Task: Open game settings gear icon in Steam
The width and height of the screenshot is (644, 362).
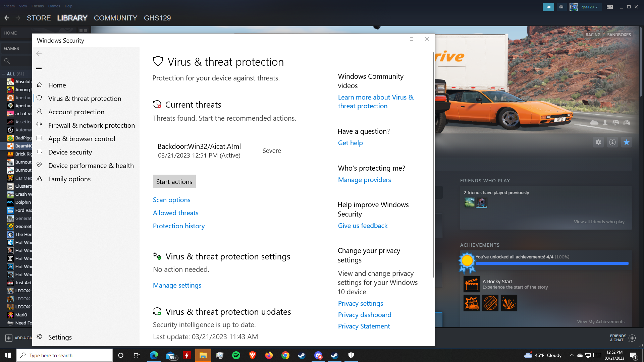Action: (598, 142)
